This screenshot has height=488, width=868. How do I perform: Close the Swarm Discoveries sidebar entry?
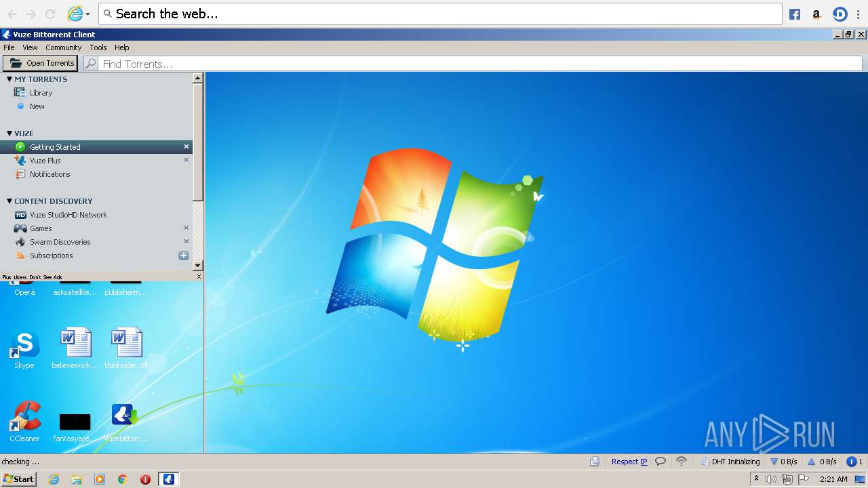click(x=186, y=241)
